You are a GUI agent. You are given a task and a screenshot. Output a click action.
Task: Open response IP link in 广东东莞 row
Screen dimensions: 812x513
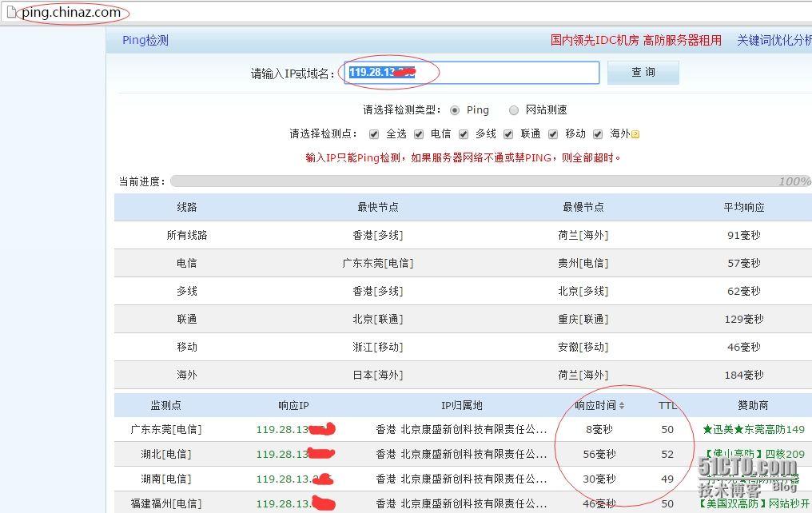pos(295,429)
